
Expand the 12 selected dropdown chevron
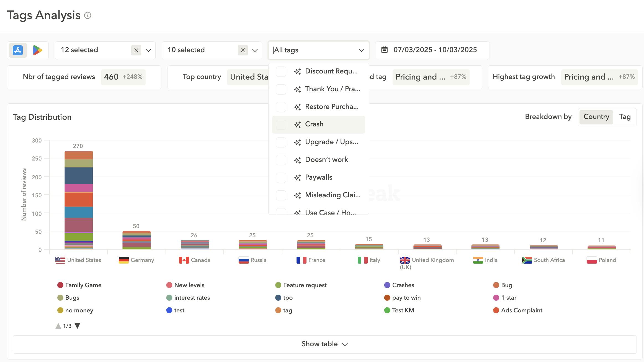(x=148, y=50)
